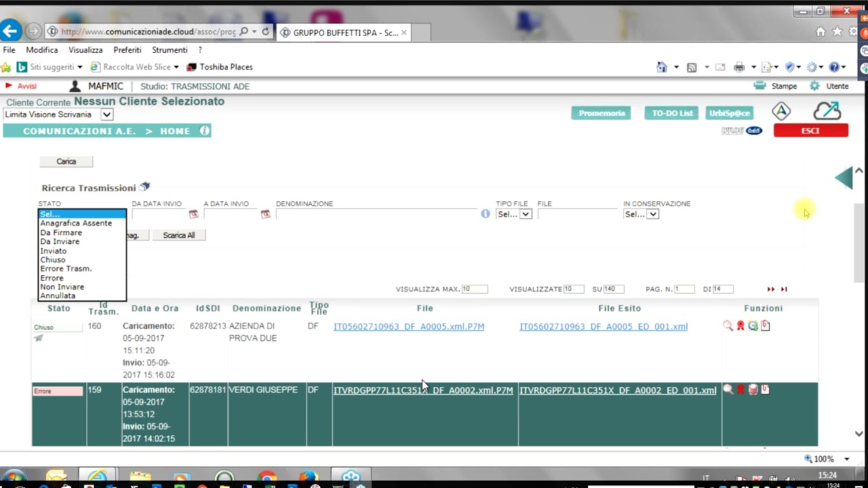Refresh the page from the address bar
868x488 pixels.
pos(265,32)
